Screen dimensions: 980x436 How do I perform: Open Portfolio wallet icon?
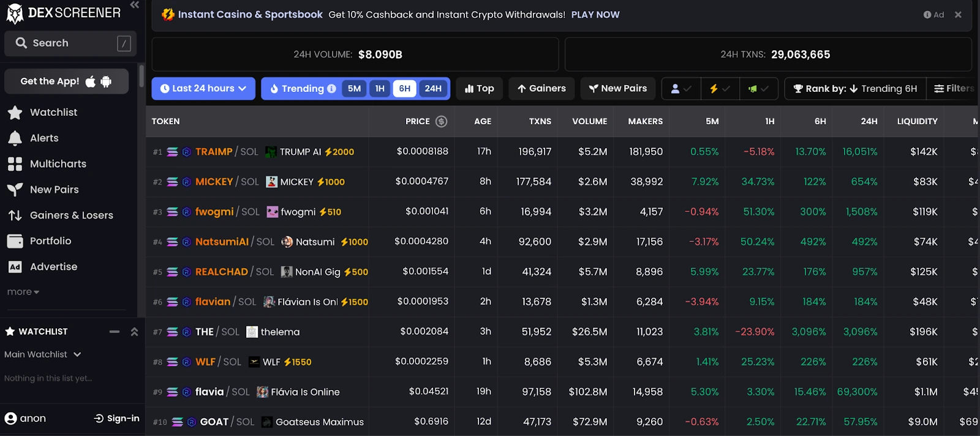[15, 241]
